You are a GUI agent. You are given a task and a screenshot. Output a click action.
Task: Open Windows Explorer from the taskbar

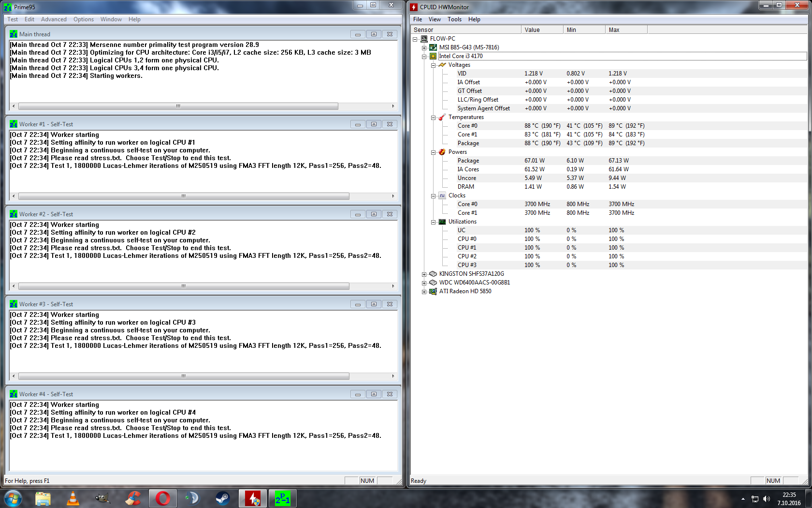pyautogui.click(x=43, y=498)
